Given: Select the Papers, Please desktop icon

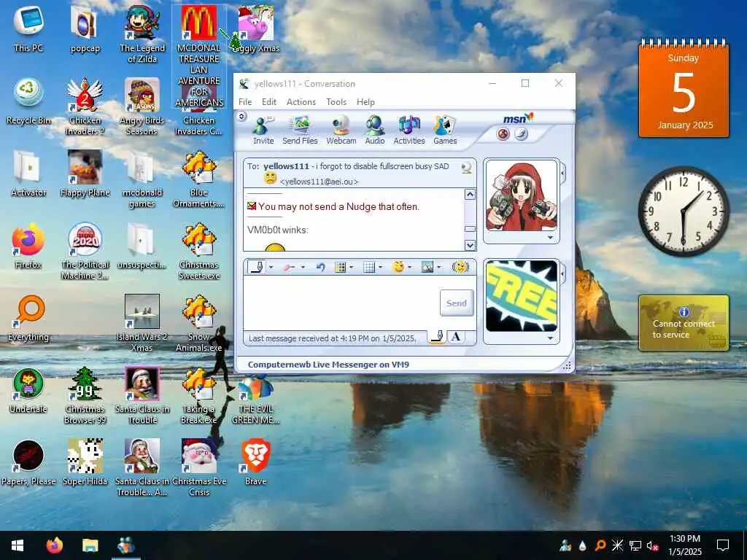Looking at the screenshot, I should click(28, 463).
